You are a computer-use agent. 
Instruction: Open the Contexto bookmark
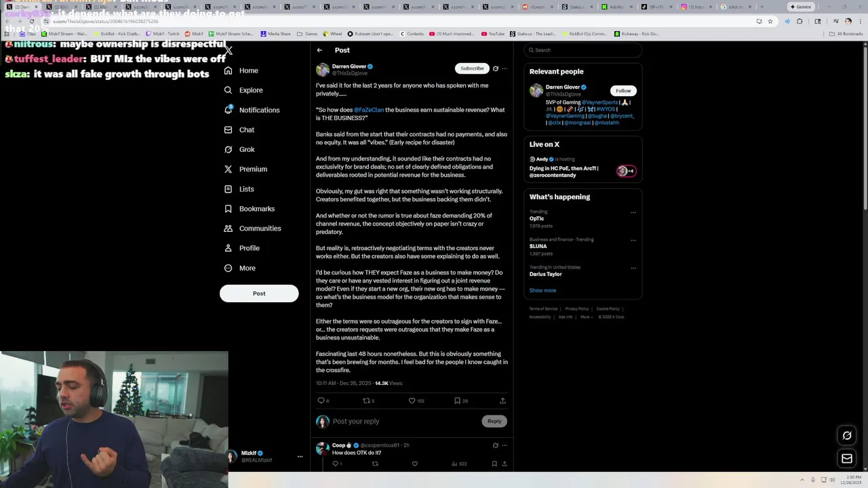pos(412,34)
